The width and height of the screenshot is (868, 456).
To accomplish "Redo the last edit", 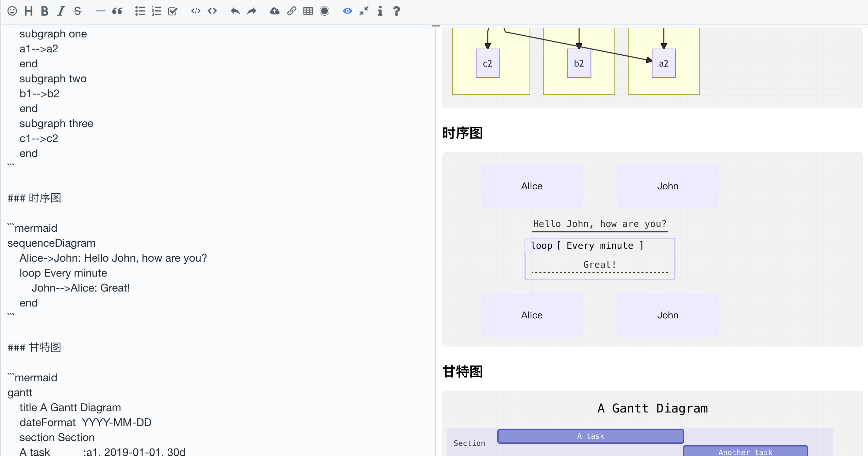I will 252,11.
